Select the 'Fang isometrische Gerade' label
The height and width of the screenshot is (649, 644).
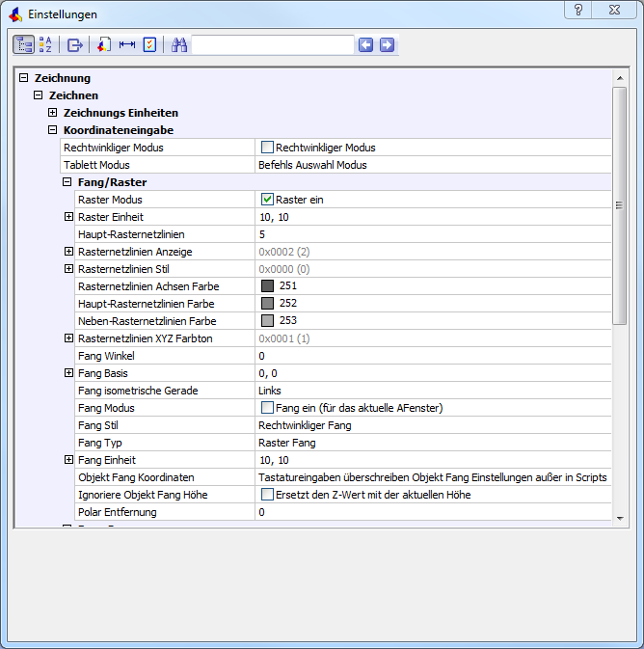pos(138,391)
